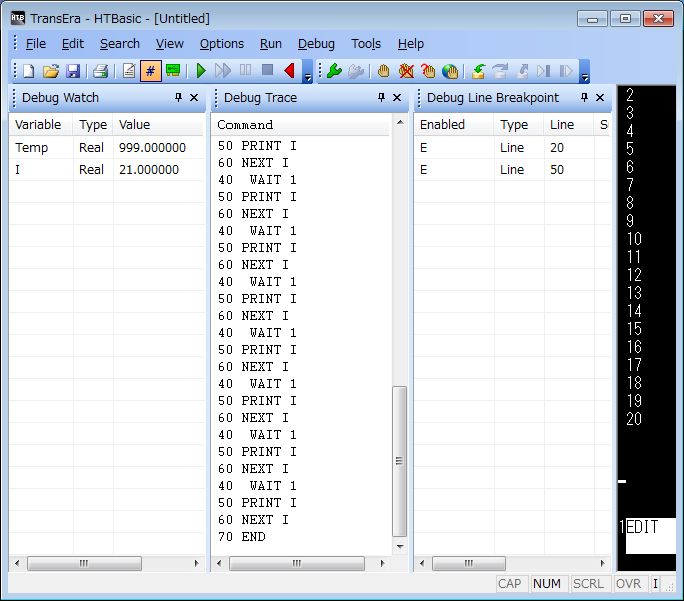Open the Help menu
The image size is (684, 601).
pyautogui.click(x=411, y=44)
